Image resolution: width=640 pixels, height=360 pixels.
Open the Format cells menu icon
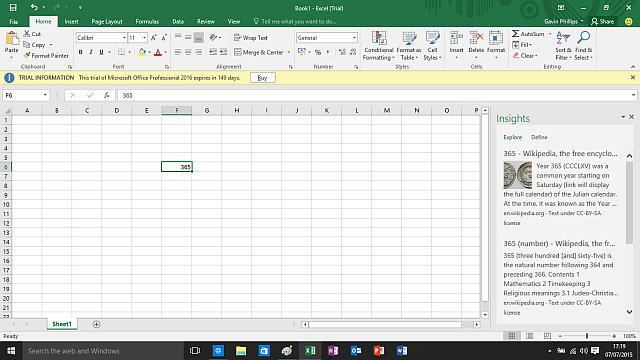point(496,38)
